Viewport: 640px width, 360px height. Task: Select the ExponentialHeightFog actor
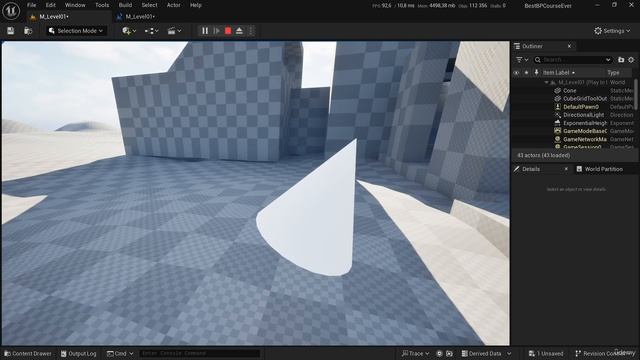[x=585, y=123]
